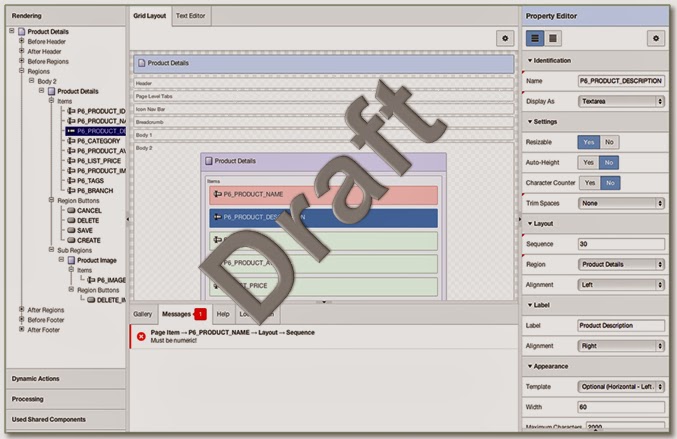Click the P6_IMAGE item icon in tree
Screen dimensions: 677x439
[91, 280]
